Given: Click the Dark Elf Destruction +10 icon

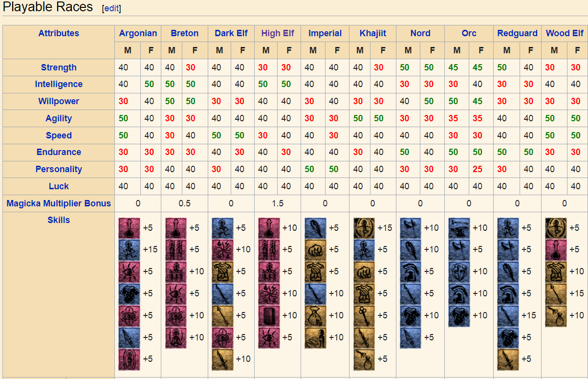Looking at the screenshot, I should pyautogui.click(x=222, y=250).
